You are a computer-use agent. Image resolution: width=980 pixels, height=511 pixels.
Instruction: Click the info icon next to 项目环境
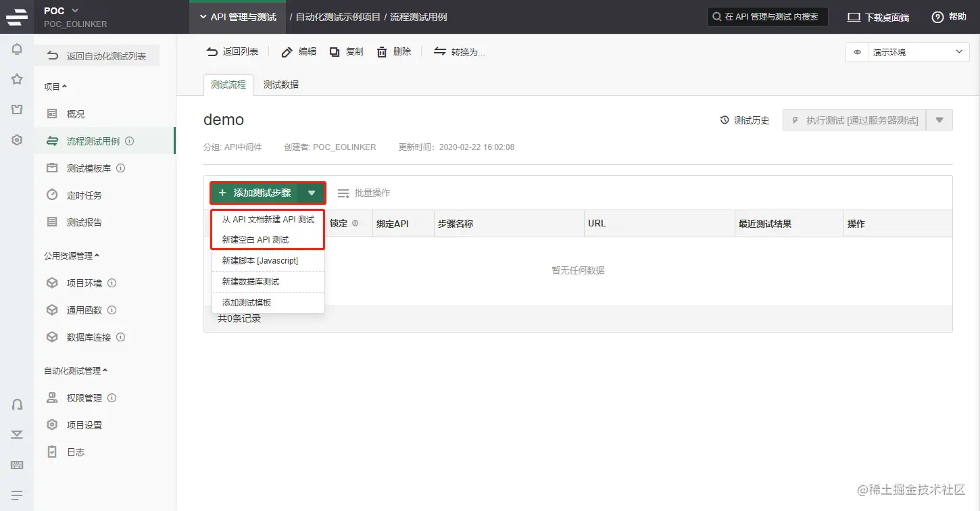click(x=112, y=283)
